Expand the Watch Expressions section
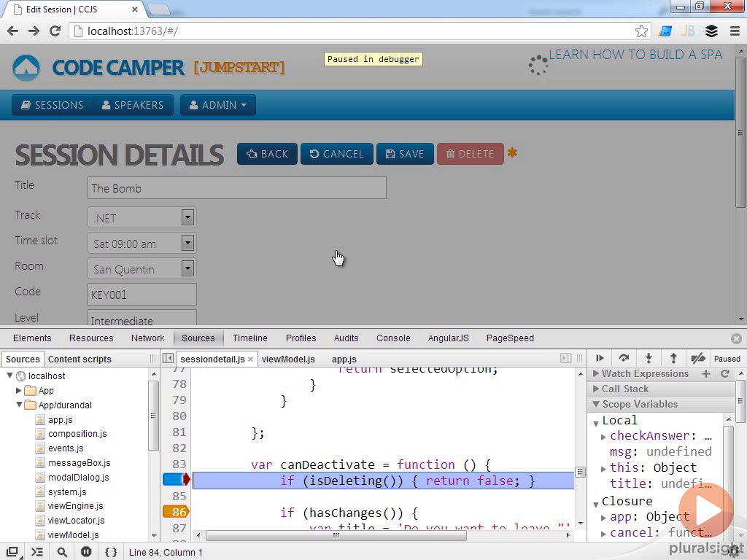This screenshot has width=747, height=560. click(595, 374)
